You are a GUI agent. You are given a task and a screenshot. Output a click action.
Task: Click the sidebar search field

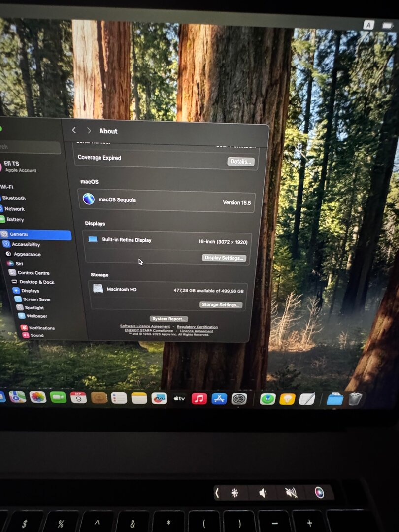point(30,147)
